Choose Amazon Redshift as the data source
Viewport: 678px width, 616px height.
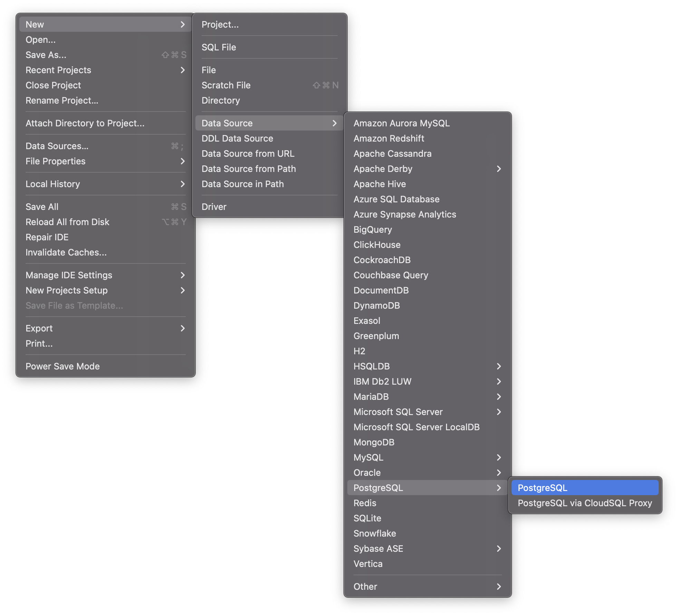[389, 138]
